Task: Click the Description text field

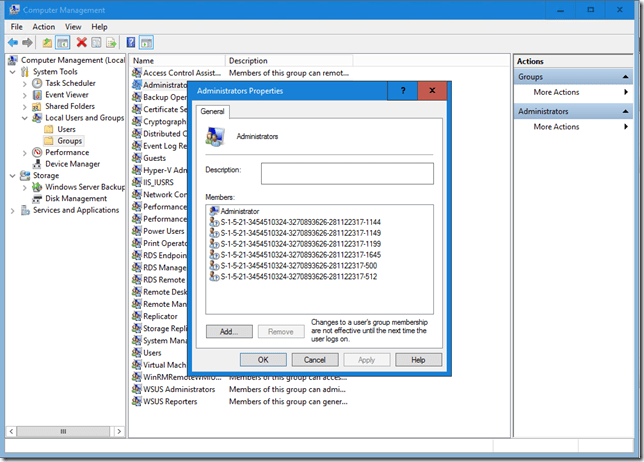Action: coord(346,174)
